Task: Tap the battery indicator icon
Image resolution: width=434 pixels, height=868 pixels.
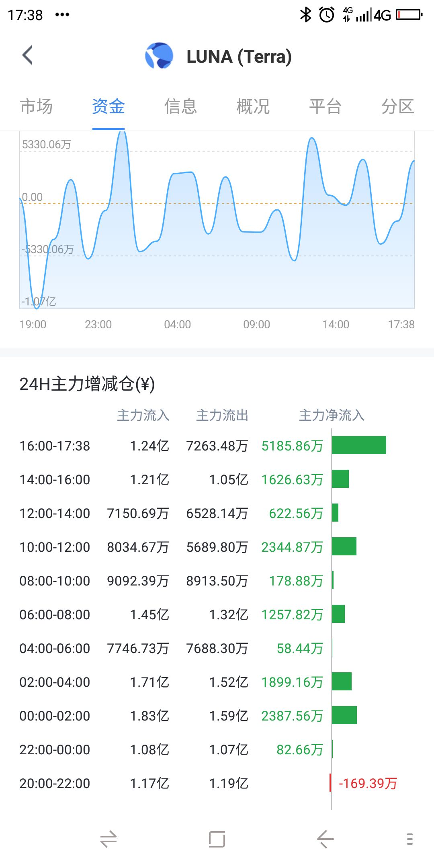Action: click(x=409, y=15)
